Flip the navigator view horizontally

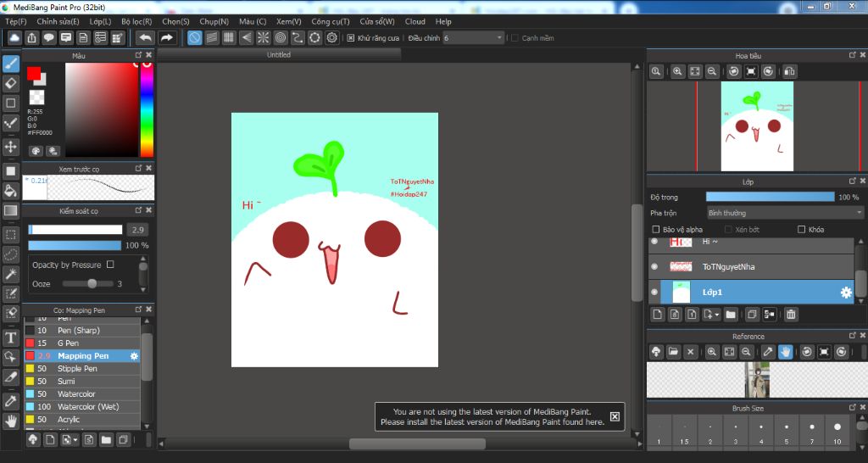point(789,71)
